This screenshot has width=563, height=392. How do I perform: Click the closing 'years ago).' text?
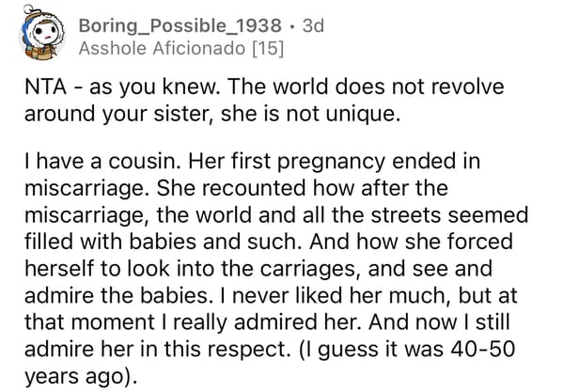[81, 377]
